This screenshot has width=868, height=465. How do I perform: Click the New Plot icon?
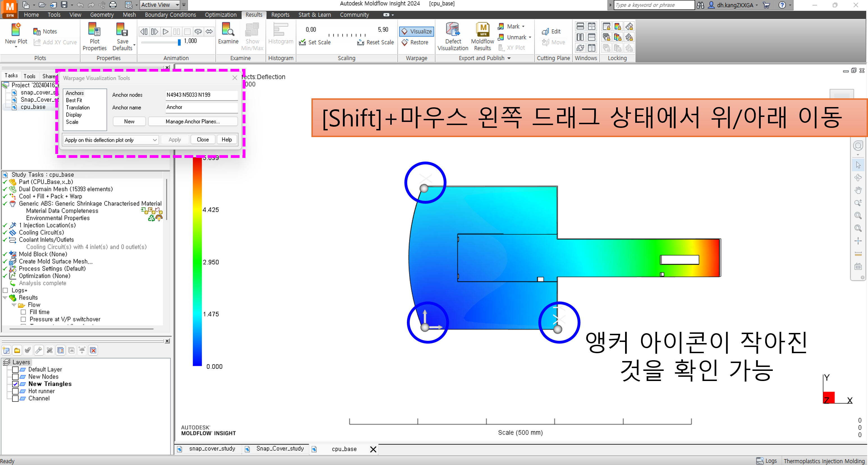click(16, 30)
